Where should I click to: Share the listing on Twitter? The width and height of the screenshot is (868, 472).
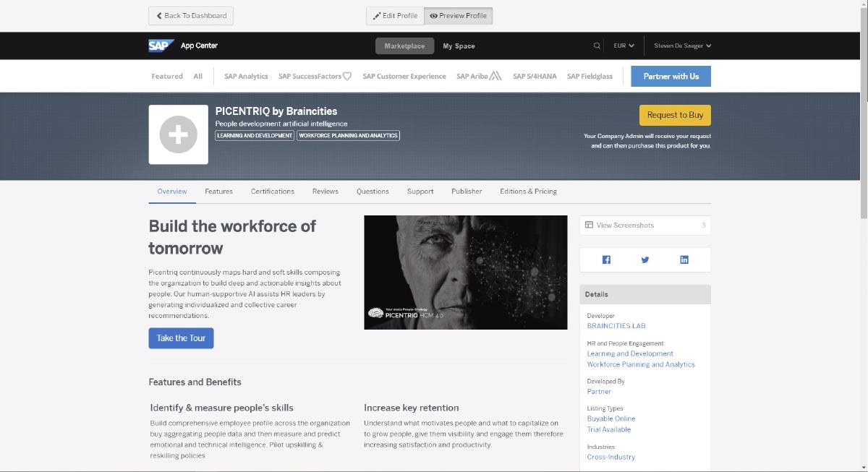[x=645, y=260]
